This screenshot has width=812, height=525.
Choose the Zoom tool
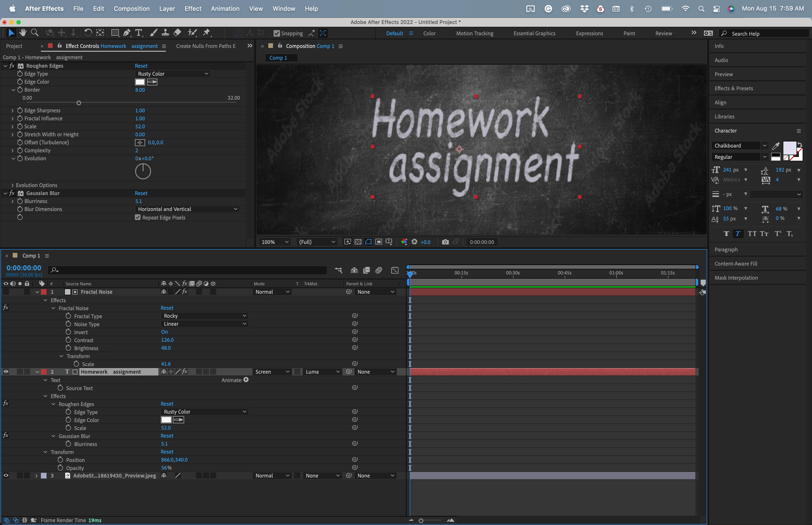(x=34, y=33)
